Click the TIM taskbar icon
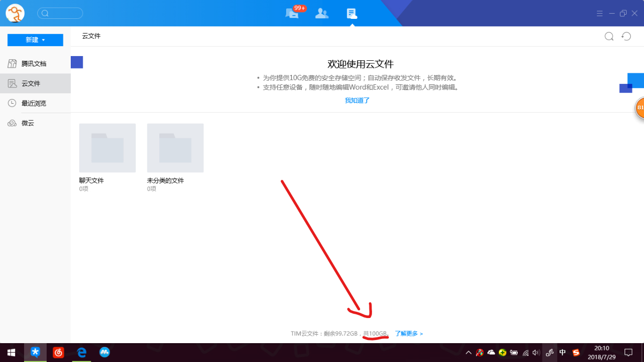The image size is (644, 362). [x=35, y=353]
